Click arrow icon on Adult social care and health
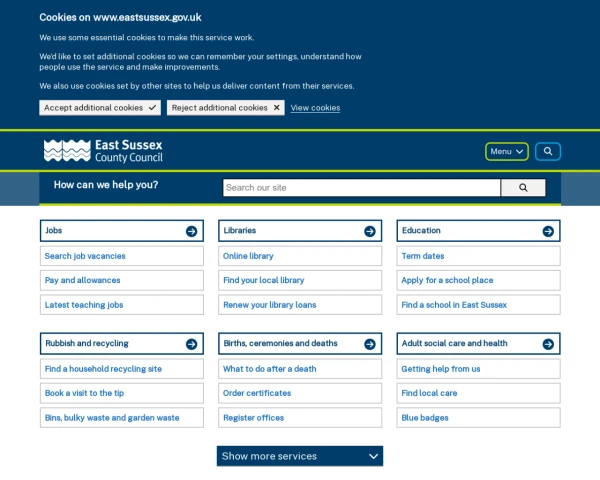 pos(548,344)
